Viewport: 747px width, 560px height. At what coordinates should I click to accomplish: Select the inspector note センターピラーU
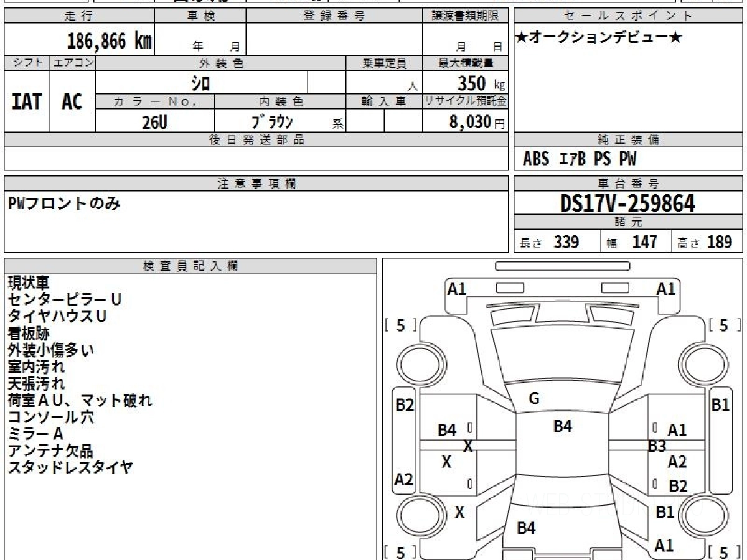(65, 299)
